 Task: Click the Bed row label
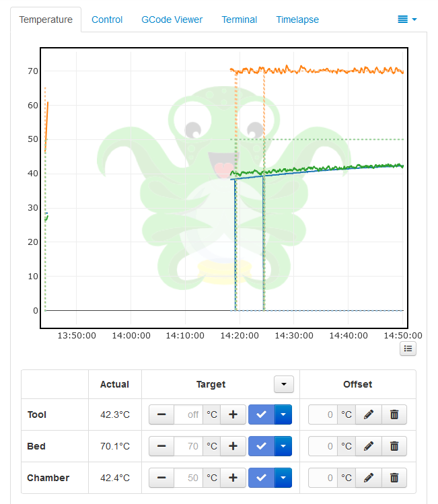36,446
